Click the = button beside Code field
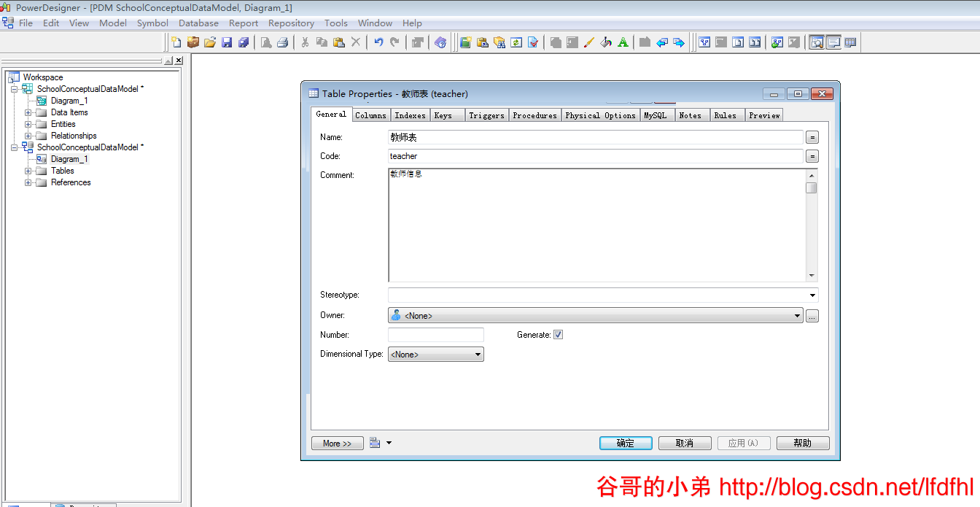Image resolution: width=980 pixels, height=507 pixels. [x=812, y=156]
